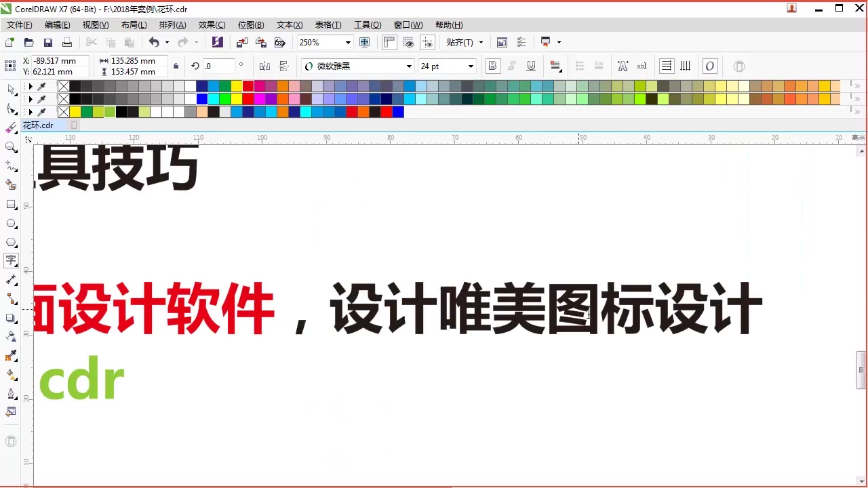Select the red swatch in the color palette
The width and height of the screenshot is (868, 488).
tap(248, 86)
